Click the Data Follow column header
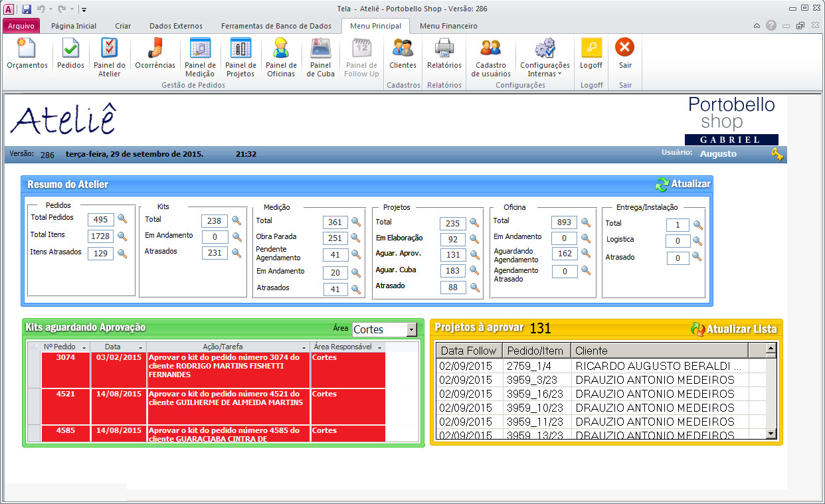This screenshot has height=504, width=825. [x=469, y=351]
